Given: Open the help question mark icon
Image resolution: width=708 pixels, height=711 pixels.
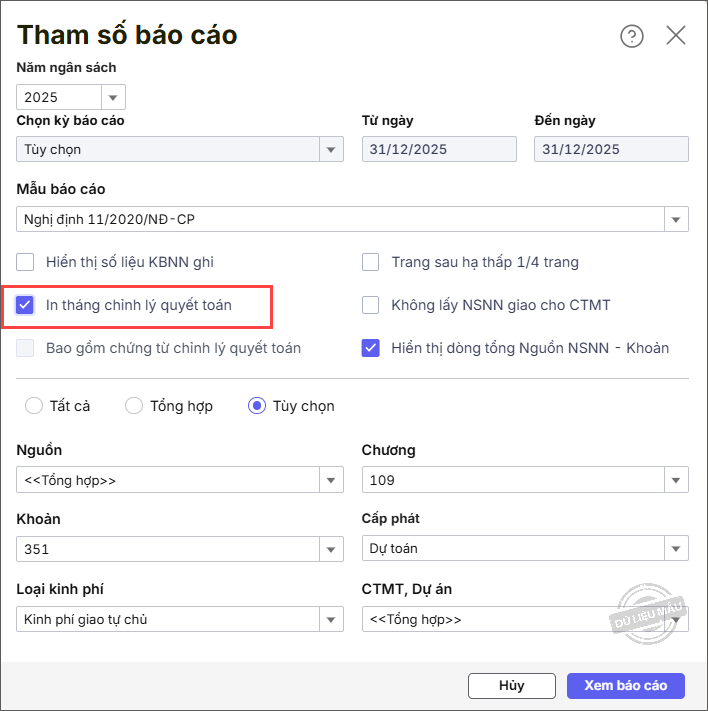Looking at the screenshot, I should pos(631,36).
